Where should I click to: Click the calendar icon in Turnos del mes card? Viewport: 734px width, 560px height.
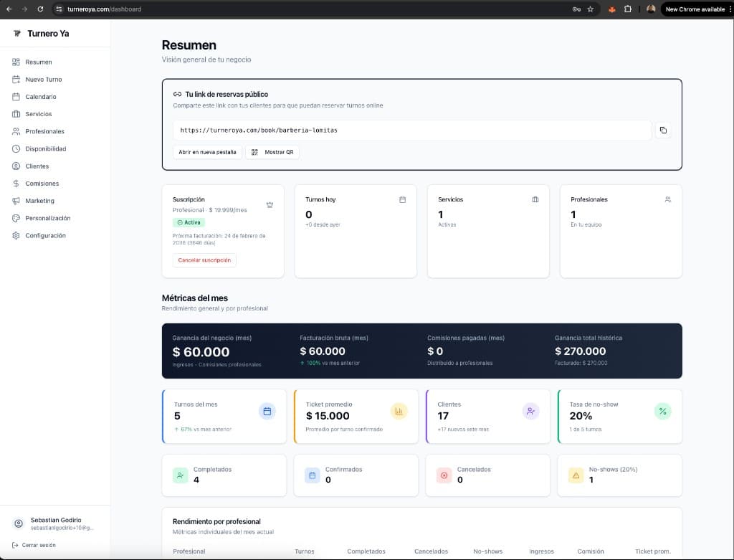coord(267,411)
